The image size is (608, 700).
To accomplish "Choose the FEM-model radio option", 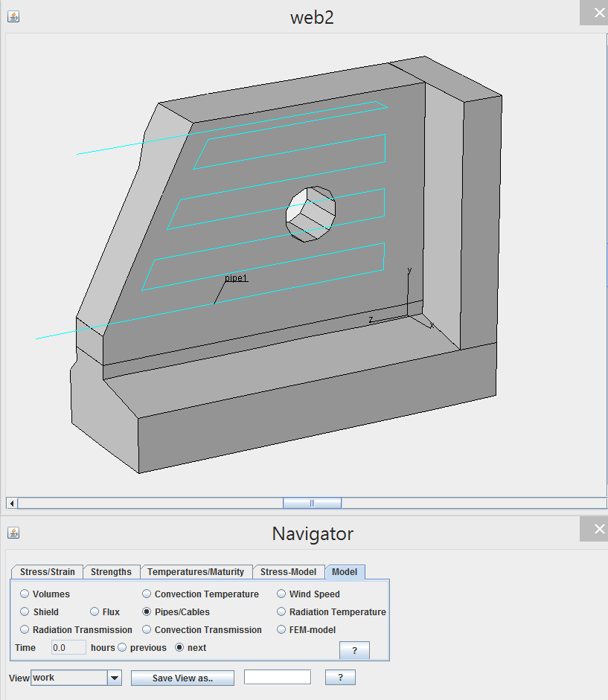I will point(281,629).
